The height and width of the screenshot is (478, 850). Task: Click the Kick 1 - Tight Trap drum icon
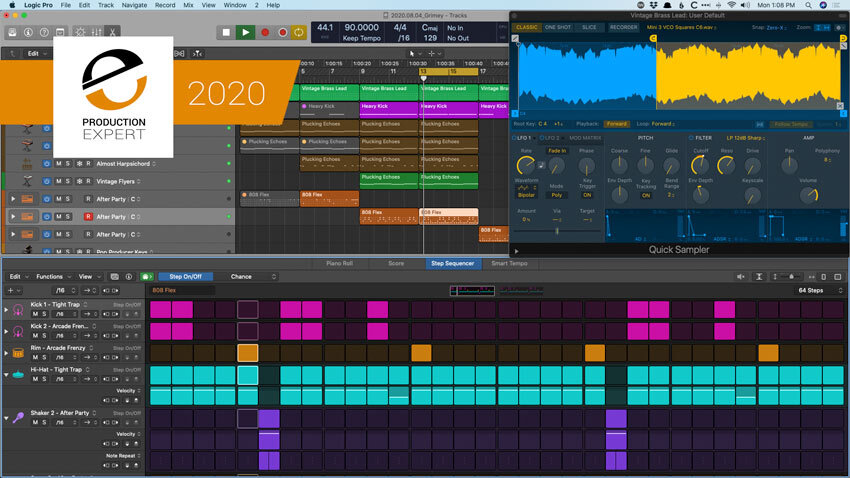[x=18, y=309]
